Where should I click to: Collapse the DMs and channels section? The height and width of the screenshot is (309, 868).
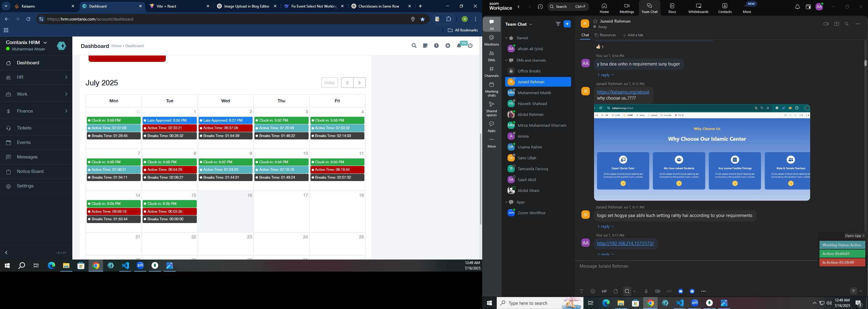506,60
